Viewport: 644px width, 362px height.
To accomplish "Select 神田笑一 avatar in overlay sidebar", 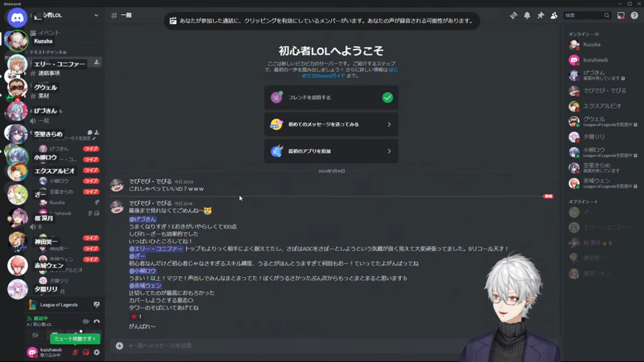I will 17,242.
